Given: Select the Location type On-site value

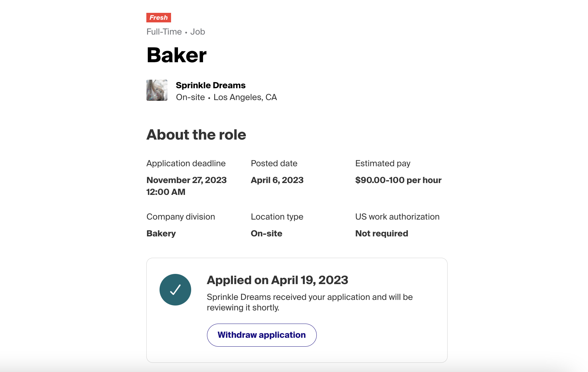Looking at the screenshot, I should pyautogui.click(x=267, y=233).
